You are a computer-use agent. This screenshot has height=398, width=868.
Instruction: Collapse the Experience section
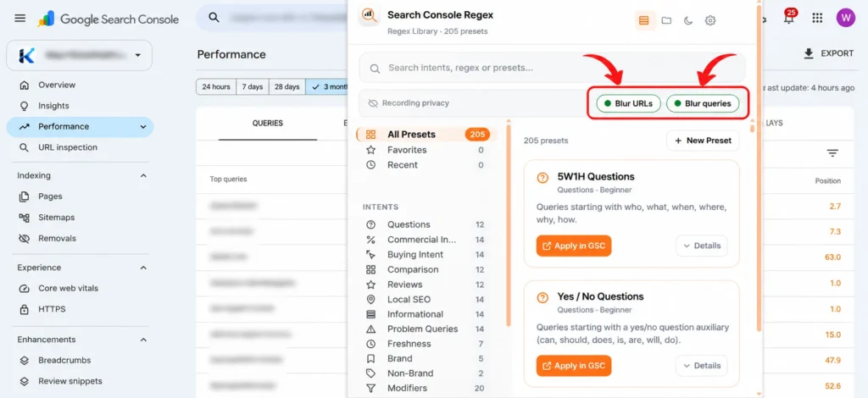(x=143, y=268)
